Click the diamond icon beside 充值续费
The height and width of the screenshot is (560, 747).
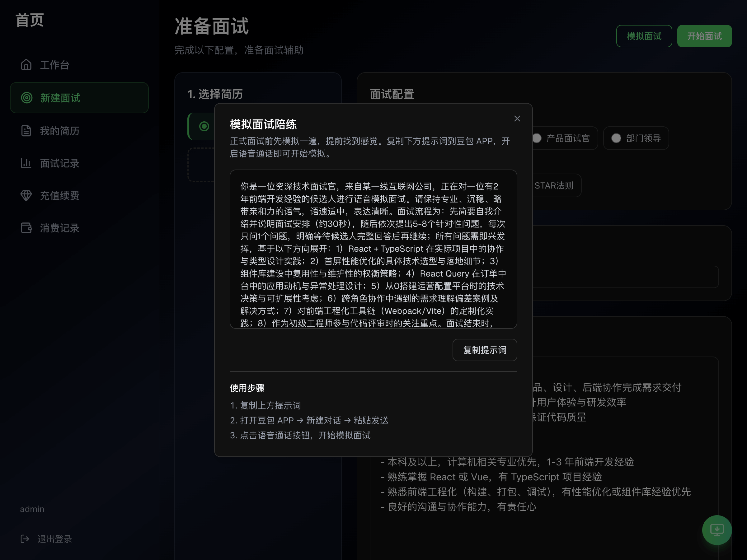26,195
